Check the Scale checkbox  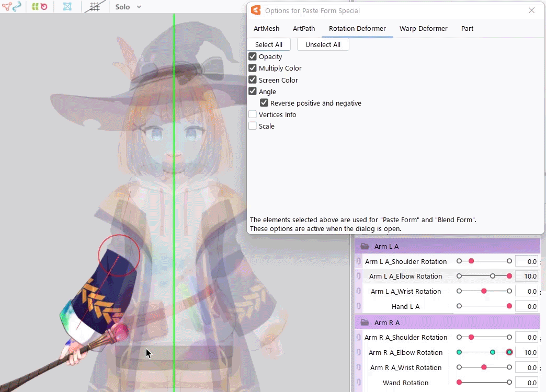[253, 126]
